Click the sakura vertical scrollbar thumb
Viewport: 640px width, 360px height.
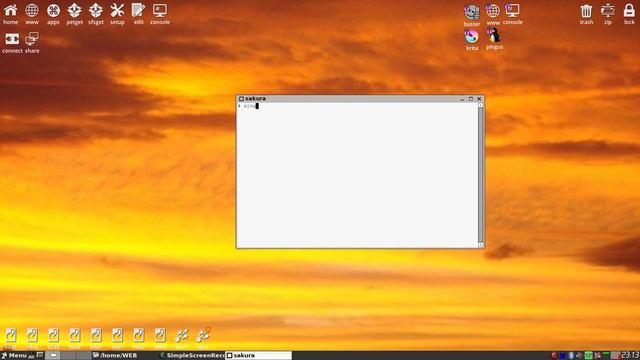(480, 175)
